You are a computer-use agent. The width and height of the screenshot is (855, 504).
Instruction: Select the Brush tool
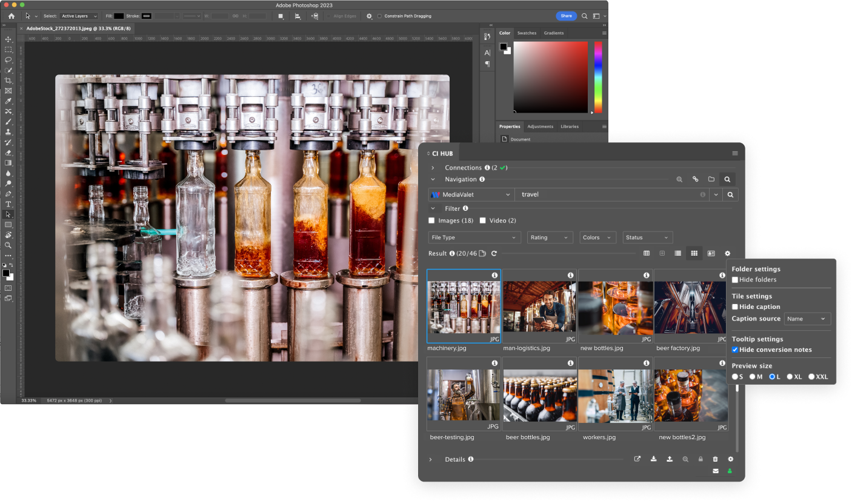coord(8,122)
